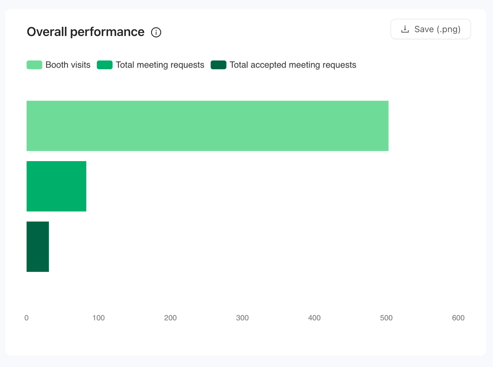Click the 300 axis label
The height and width of the screenshot is (367, 493).
pos(242,318)
